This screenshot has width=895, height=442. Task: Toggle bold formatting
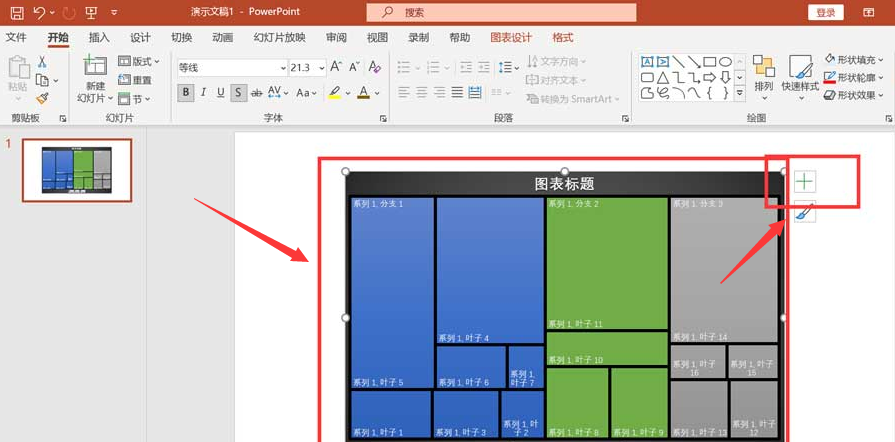(x=186, y=93)
